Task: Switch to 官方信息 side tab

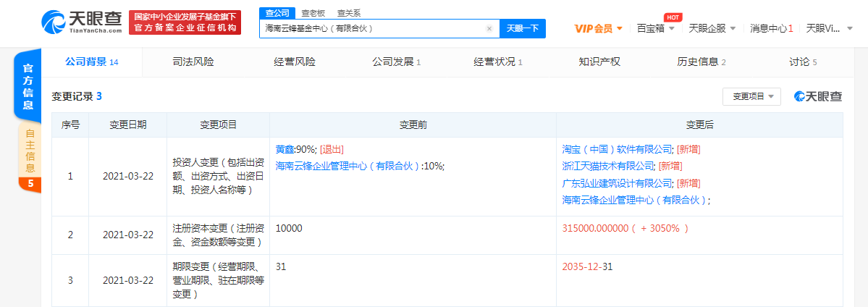Action: tap(28, 86)
